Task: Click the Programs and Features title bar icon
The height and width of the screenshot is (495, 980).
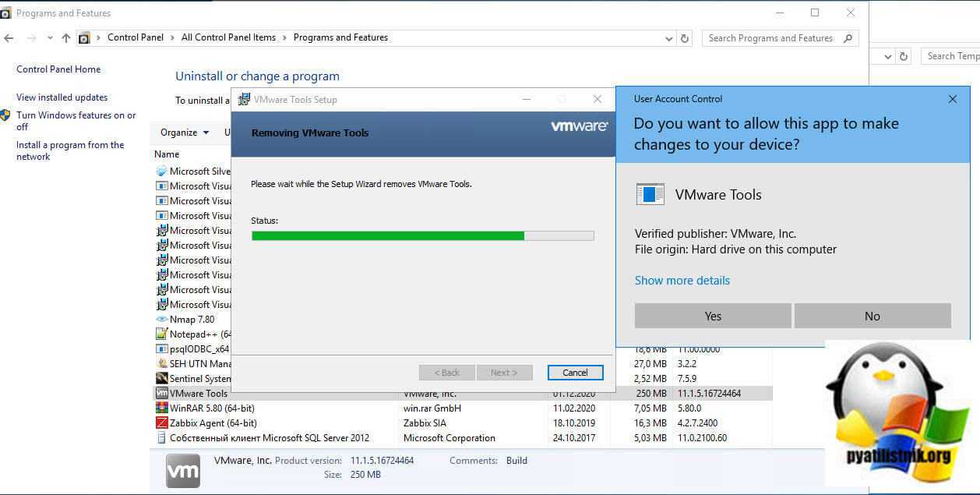Action: click(5, 13)
